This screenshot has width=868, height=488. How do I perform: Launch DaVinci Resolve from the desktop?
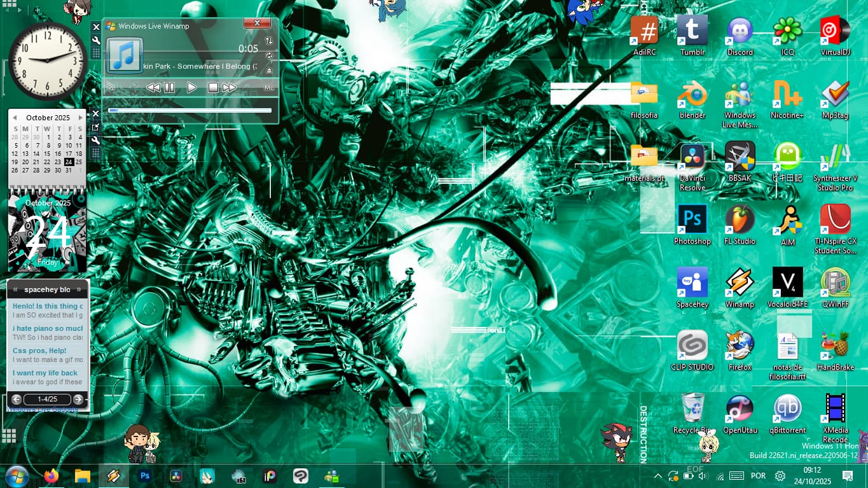692,157
